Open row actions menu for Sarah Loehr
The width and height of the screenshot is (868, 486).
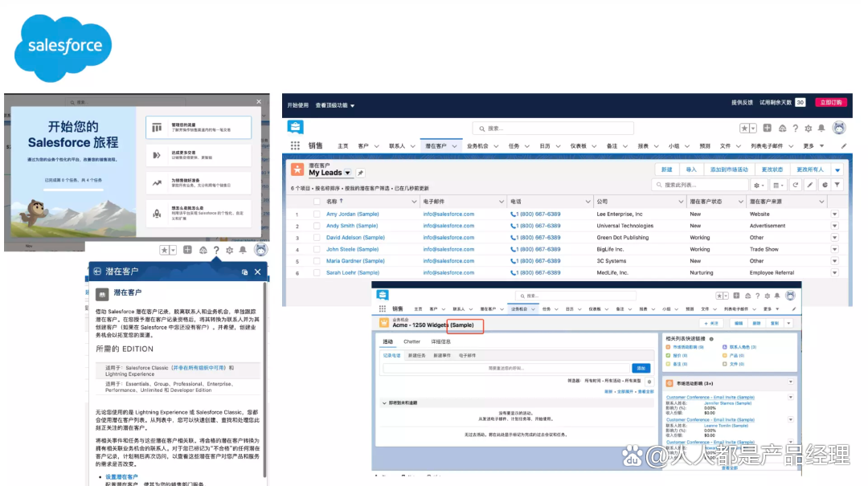tap(834, 273)
